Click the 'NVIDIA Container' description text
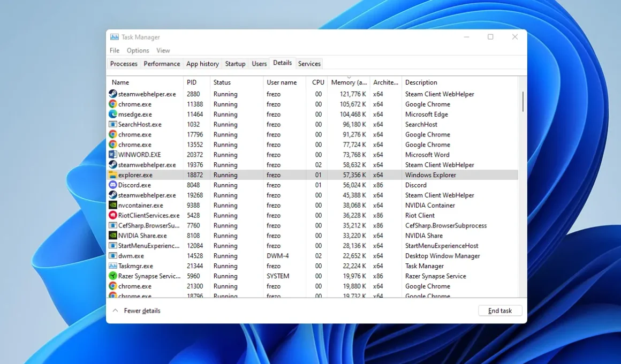The height and width of the screenshot is (364, 621). click(x=430, y=205)
